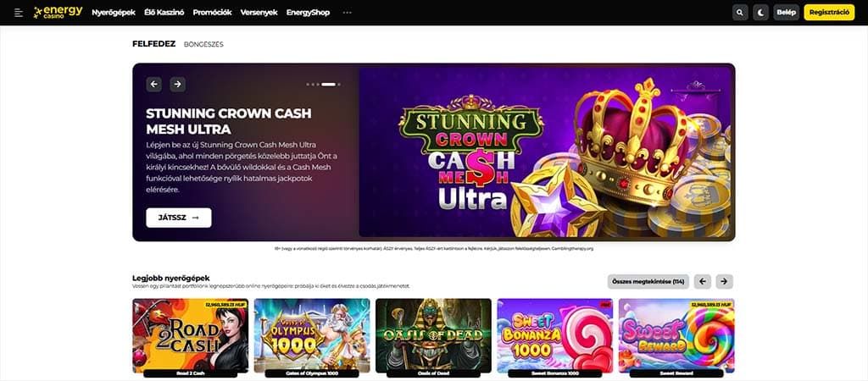The height and width of the screenshot is (381, 868).
Task: Open the Nyerőgépek menu
Action: click(114, 12)
